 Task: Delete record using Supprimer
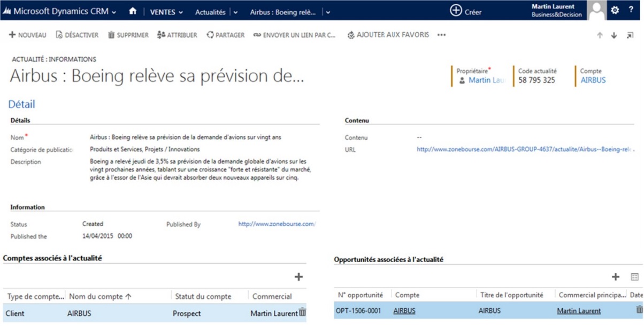tap(128, 35)
